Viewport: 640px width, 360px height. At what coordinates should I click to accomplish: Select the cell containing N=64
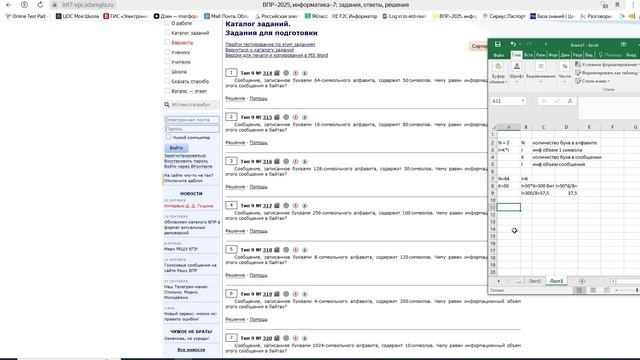(509, 179)
